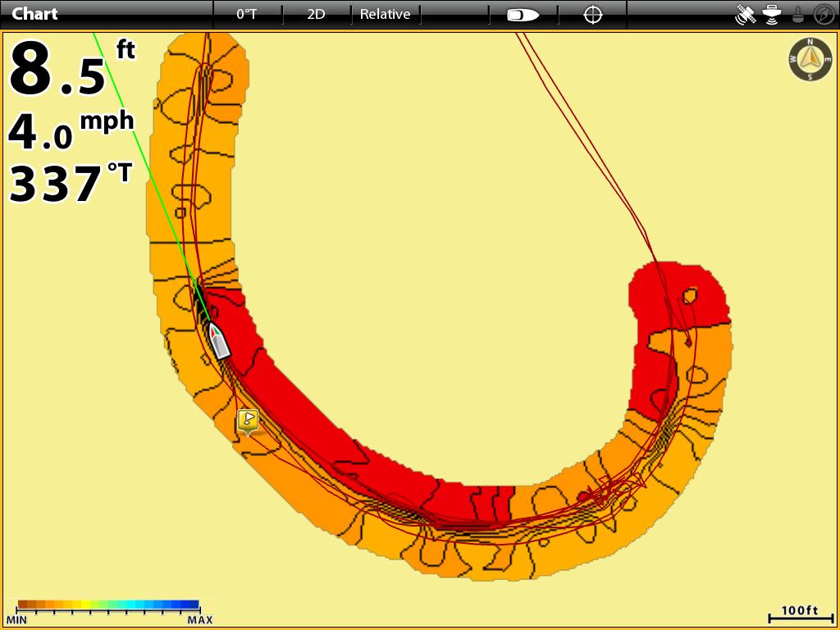This screenshot has width=840, height=630.
Task: Change the 0°T chart orientation setting
Action: point(247,14)
